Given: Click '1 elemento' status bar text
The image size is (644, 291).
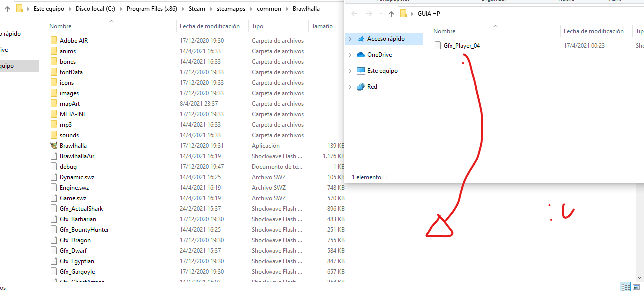Looking at the screenshot, I should click(367, 177).
